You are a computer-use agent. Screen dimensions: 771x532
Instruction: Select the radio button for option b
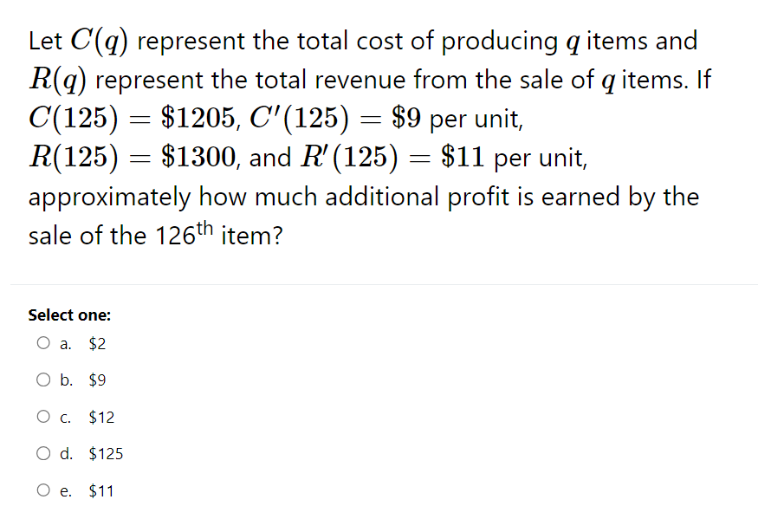42,379
